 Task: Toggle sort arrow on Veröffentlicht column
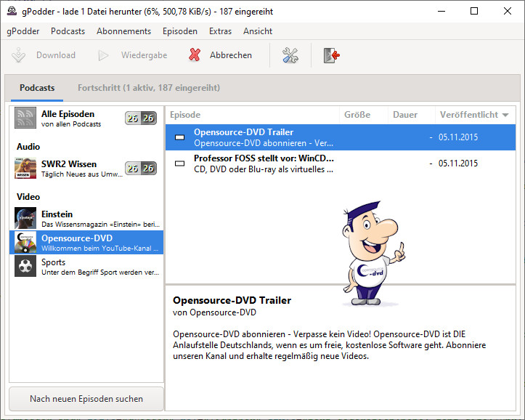tap(505, 115)
